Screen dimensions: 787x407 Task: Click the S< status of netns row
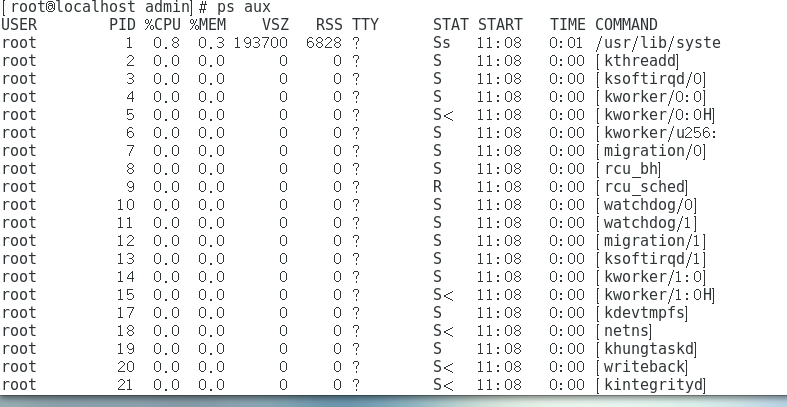[x=443, y=331]
